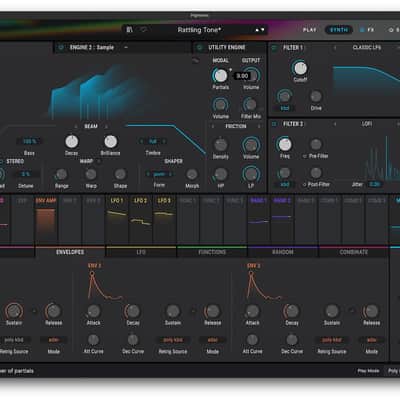Select LFO 1 modulation slot
Viewport: 400px width, 400px height.
pos(117,220)
